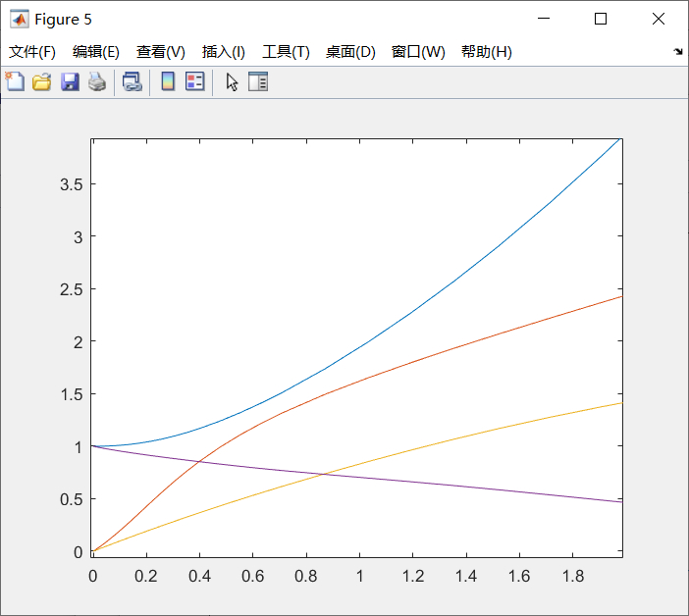
Task: Open the Property Inspector icon
Action: tap(258, 81)
